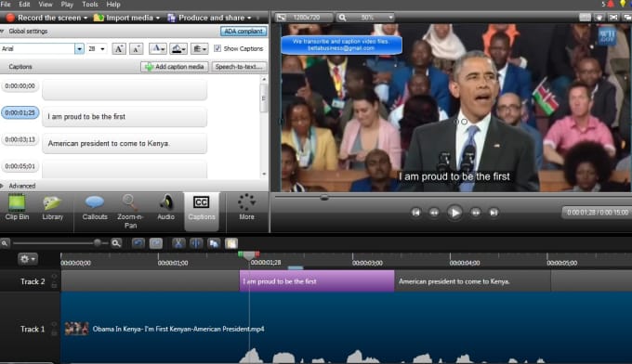Click the Speech-to-text button
The height and width of the screenshot is (364, 632).
(x=239, y=67)
